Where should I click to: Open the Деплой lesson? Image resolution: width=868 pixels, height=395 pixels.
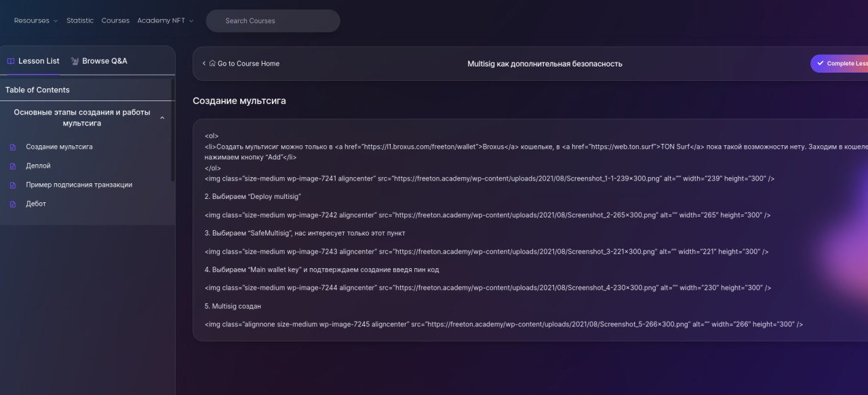coord(38,166)
